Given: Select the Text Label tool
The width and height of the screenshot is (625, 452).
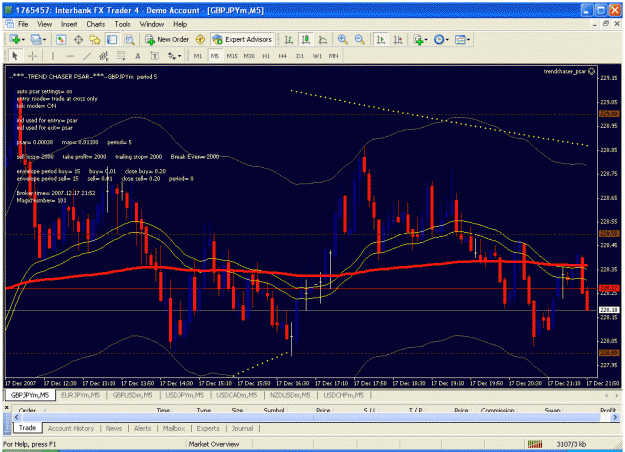Looking at the screenshot, I should click(x=155, y=56).
